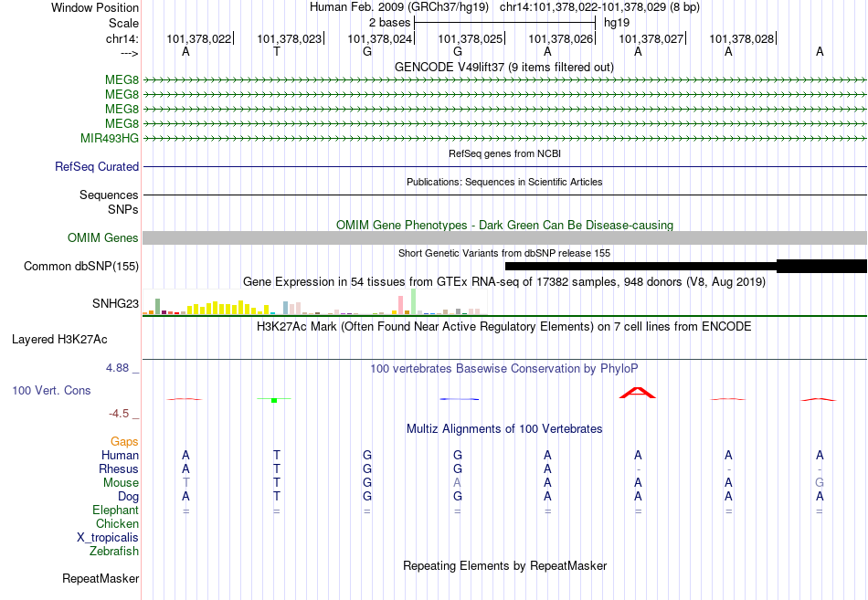868x600 pixels.
Task: Click the thick black dbSNP variant block
Action: coord(821,267)
